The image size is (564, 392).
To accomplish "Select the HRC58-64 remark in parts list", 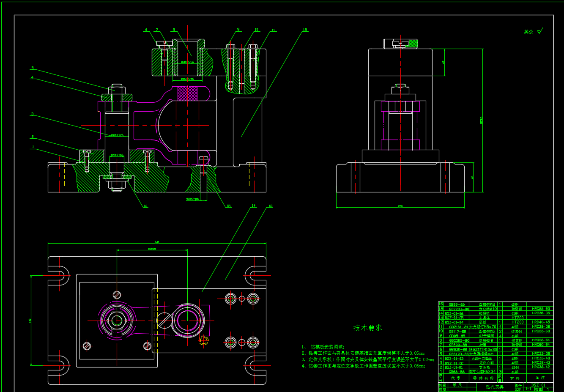I will click(541, 340).
